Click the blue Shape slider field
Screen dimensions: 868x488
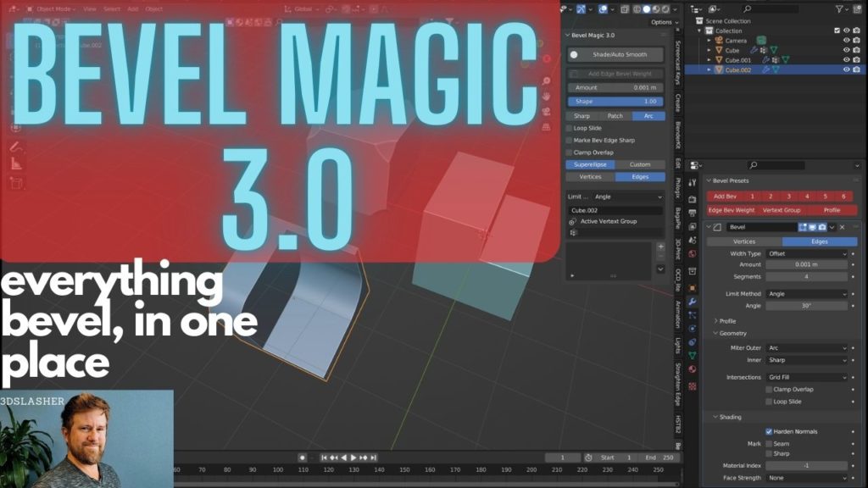(x=615, y=101)
